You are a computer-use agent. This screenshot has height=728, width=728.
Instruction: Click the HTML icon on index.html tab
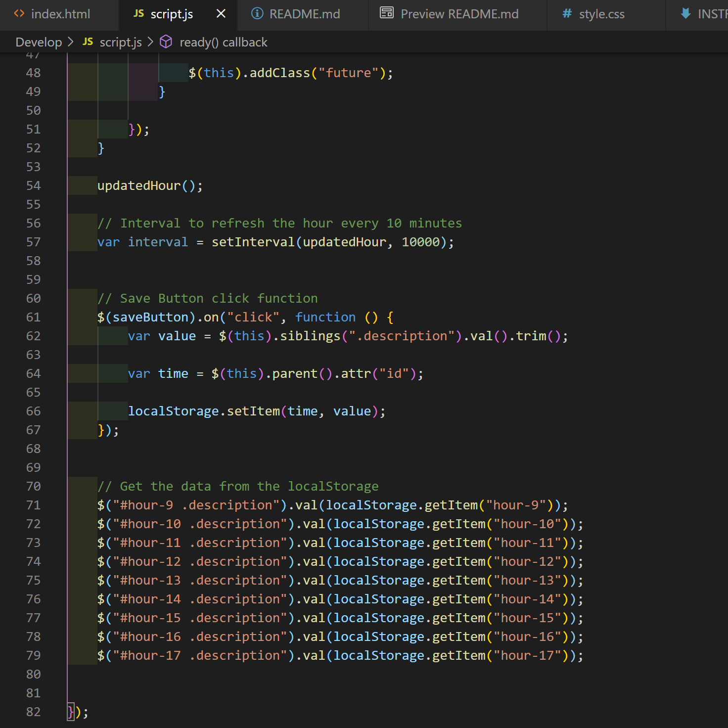(19, 13)
